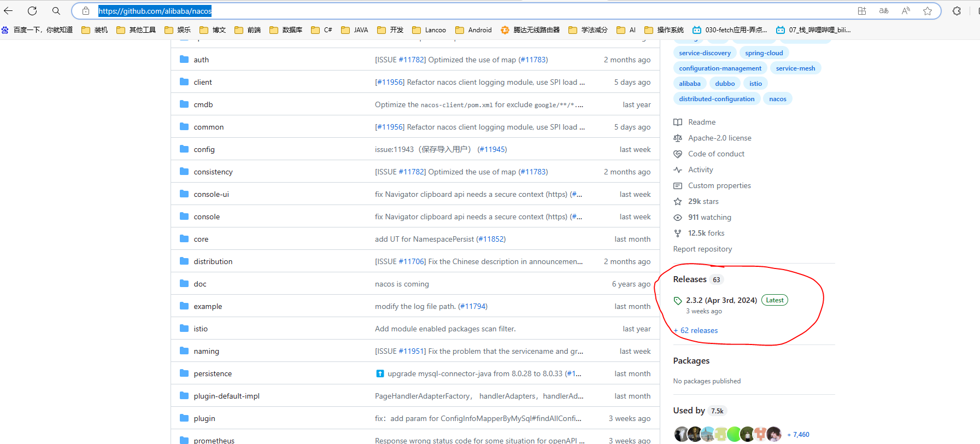Click the Code of conduct heart icon
This screenshot has width=980, height=444.
tap(678, 154)
